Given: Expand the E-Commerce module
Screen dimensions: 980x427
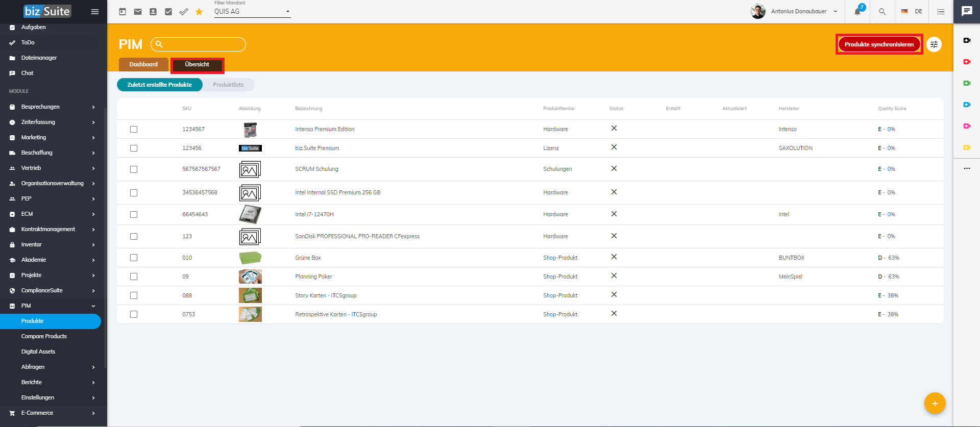Looking at the screenshot, I should 54,413.
